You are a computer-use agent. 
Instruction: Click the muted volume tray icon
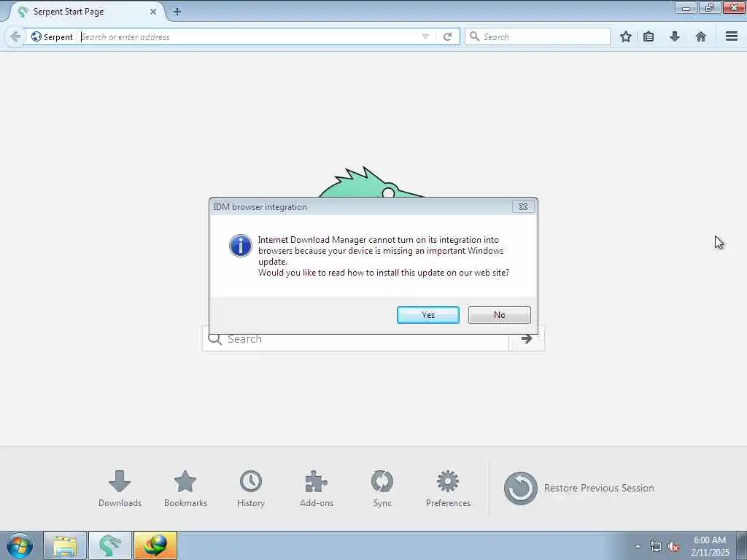[x=673, y=547]
